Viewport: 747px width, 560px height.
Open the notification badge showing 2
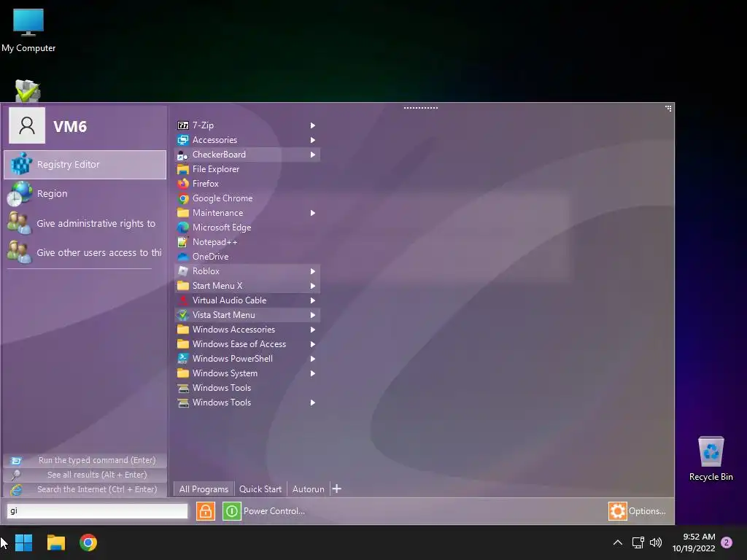[x=727, y=542]
